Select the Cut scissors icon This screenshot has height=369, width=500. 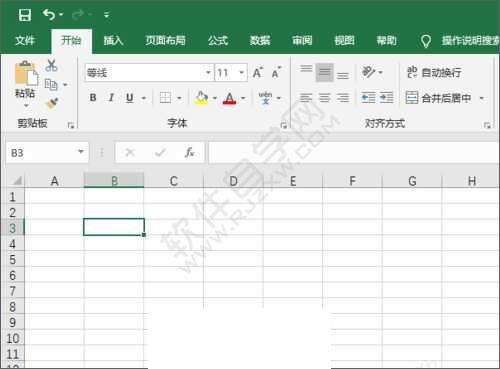point(51,66)
